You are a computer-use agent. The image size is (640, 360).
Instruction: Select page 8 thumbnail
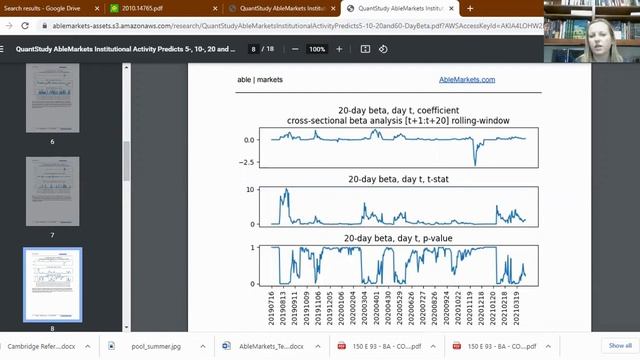53,285
